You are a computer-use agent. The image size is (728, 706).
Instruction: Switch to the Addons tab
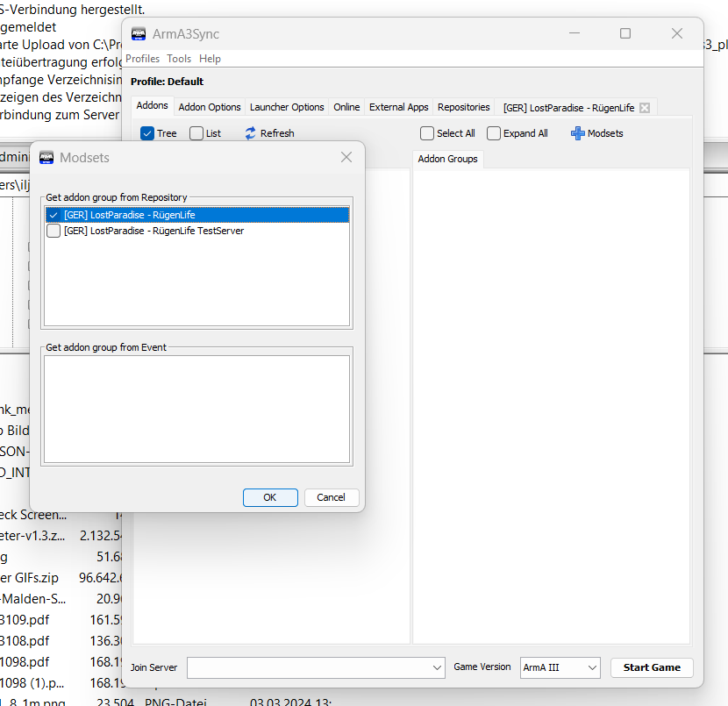point(153,106)
